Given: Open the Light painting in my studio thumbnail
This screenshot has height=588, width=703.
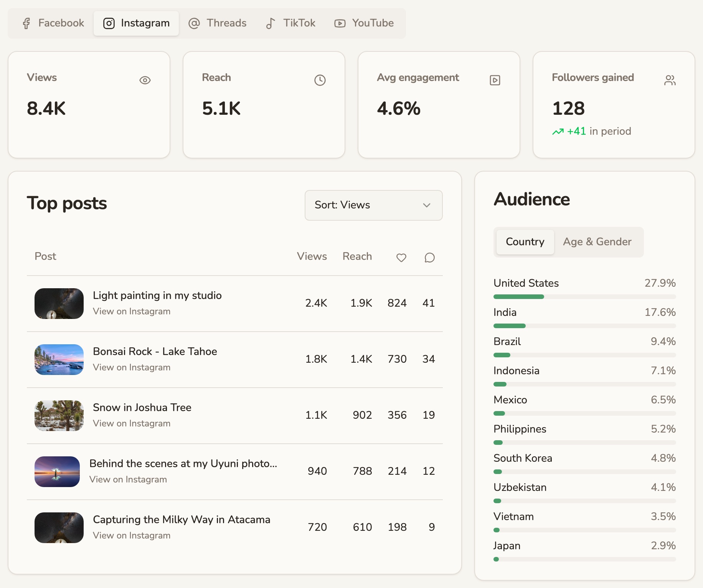Looking at the screenshot, I should click(59, 304).
